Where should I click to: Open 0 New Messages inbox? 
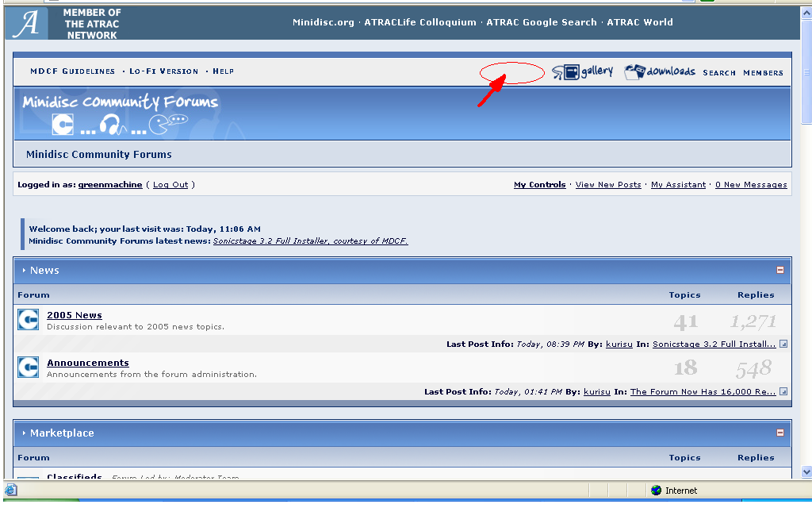point(751,184)
